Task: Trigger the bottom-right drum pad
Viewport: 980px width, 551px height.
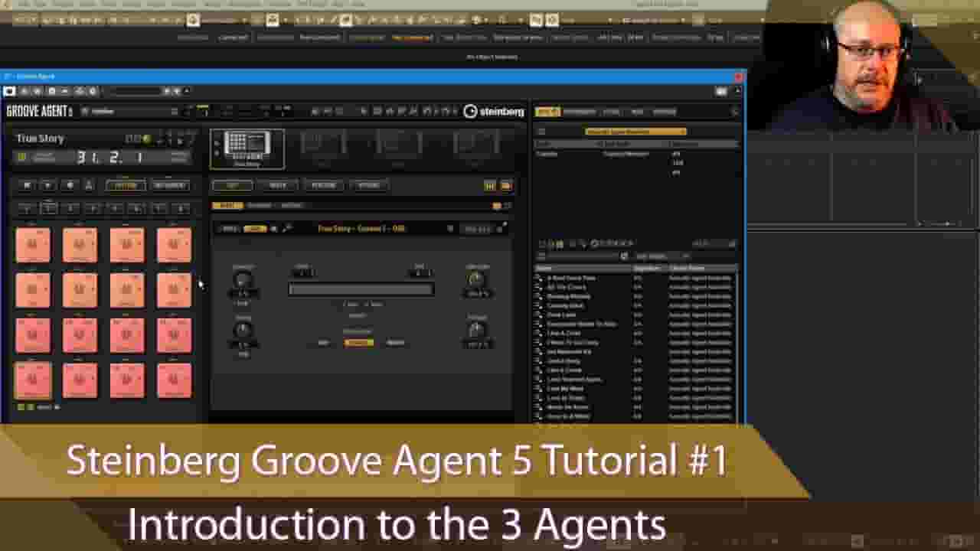Action: 175,380
